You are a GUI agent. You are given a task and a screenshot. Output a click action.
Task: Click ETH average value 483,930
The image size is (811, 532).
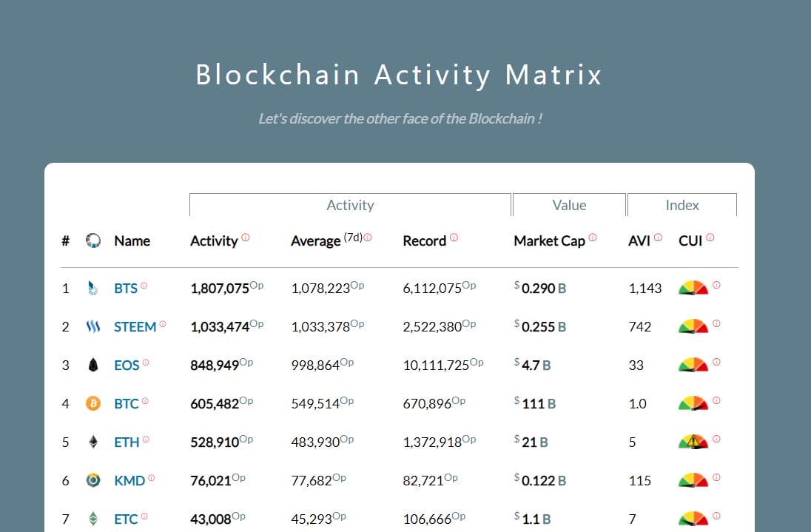click(x=315, y=442)
